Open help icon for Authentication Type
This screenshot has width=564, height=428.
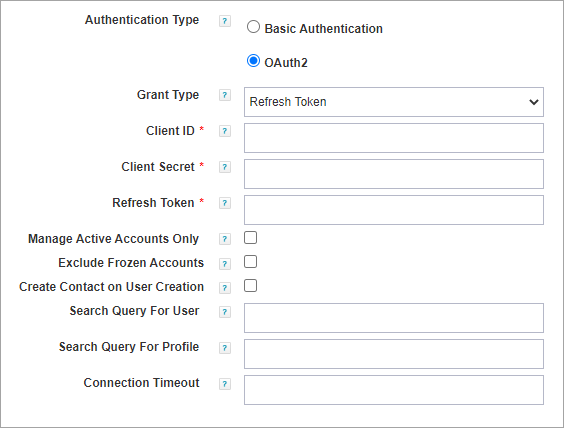[225, 21]
